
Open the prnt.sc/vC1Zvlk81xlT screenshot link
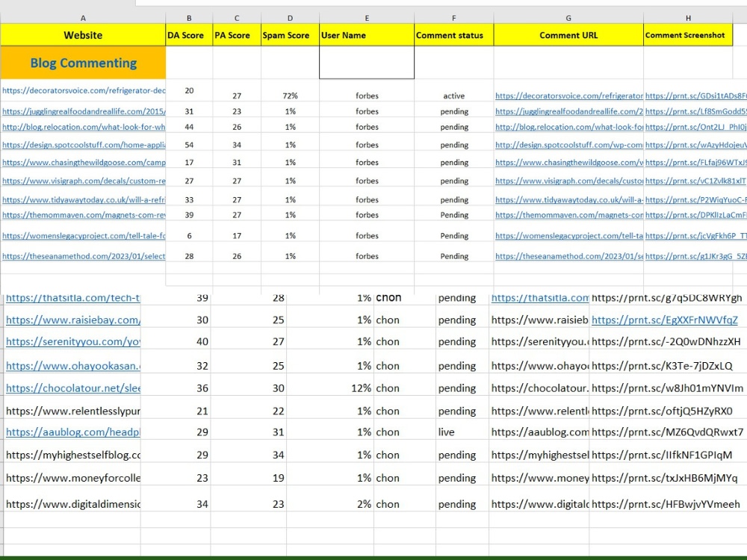click(696, 181)
